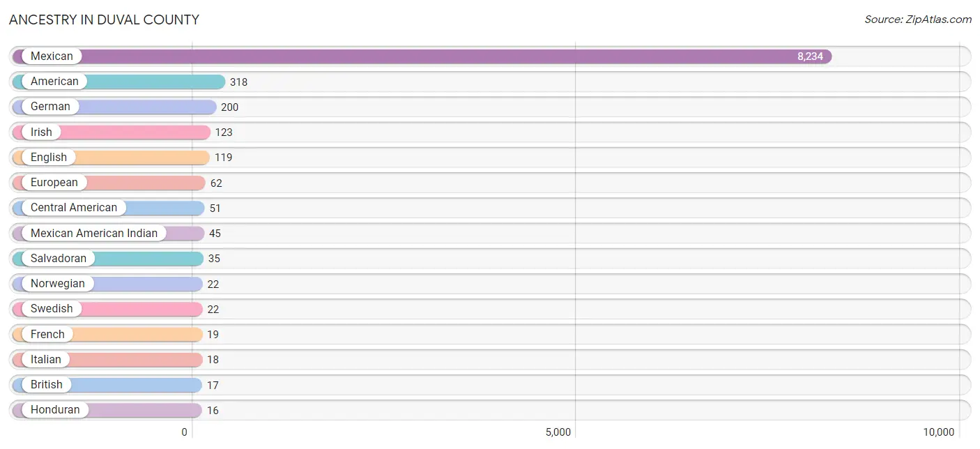Click the 123 value next to Irish

coord(224,132)
